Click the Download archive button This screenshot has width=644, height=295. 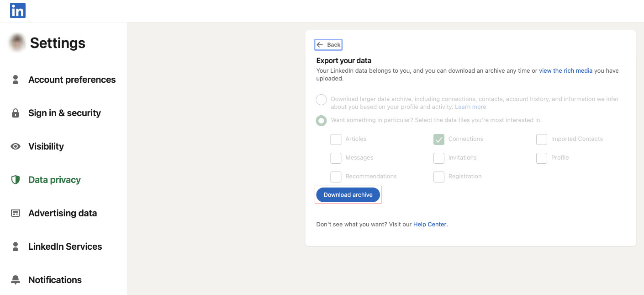(x=348, y=194)
